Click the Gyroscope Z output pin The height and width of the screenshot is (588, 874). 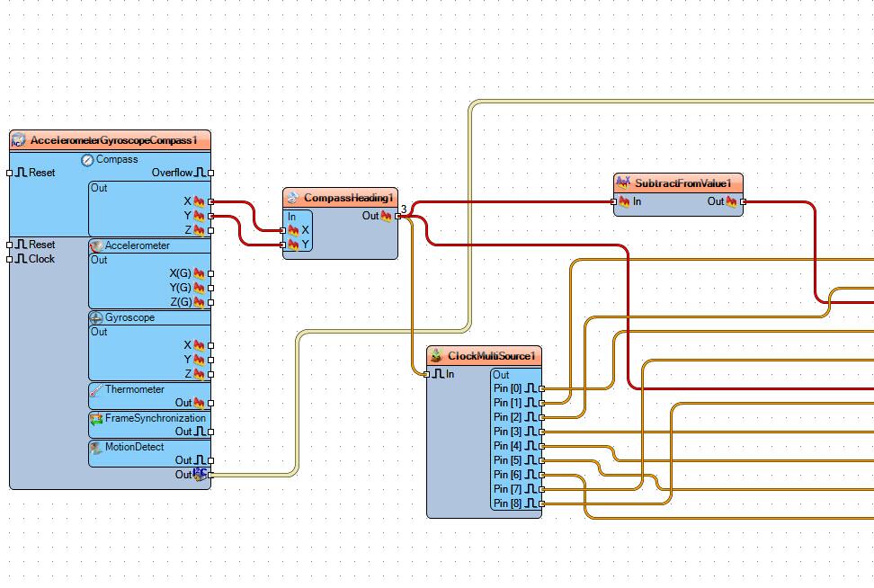[x=210, y=375]
